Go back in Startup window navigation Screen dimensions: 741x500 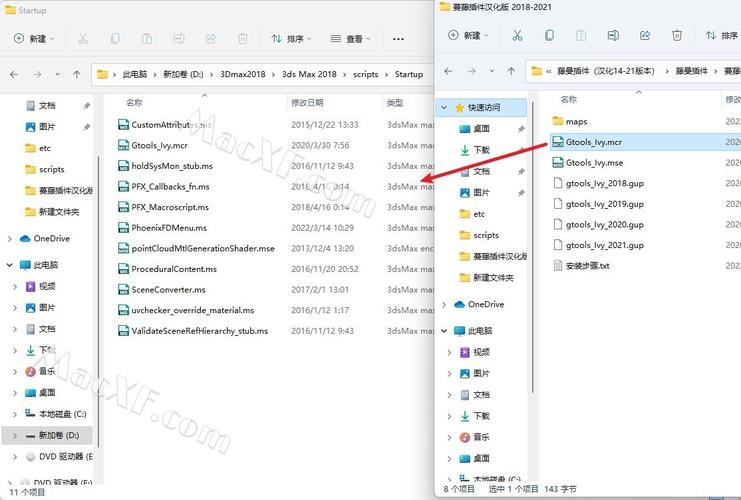(x=14, y=74)
